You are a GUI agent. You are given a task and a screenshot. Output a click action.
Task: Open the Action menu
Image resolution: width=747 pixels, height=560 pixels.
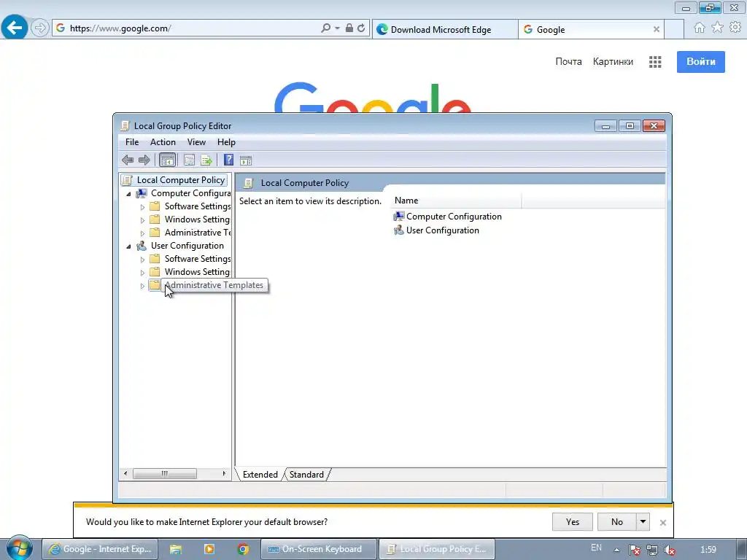[x=163, y=142]
